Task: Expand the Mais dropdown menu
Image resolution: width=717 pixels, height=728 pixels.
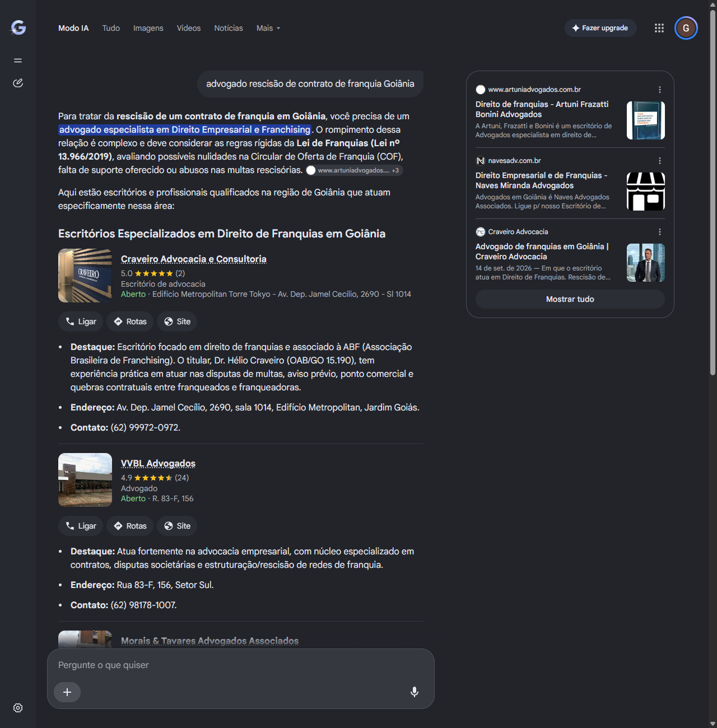Action: 268,28
